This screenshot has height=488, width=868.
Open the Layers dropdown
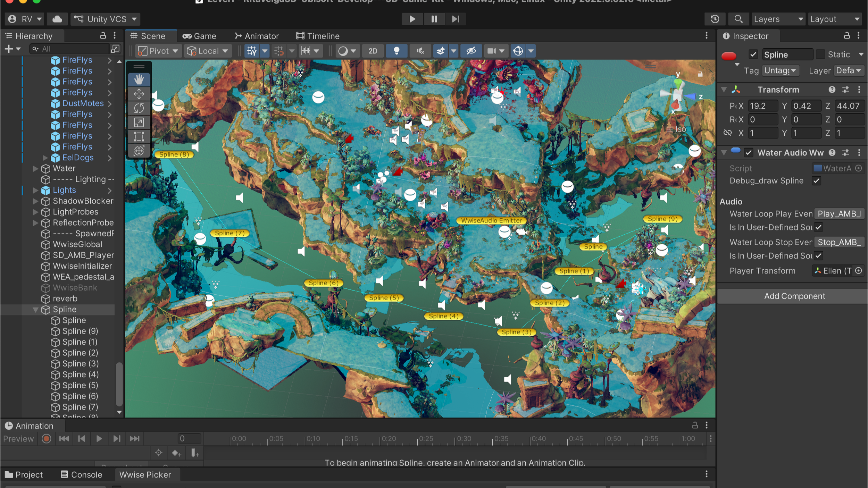coord(778,19)
